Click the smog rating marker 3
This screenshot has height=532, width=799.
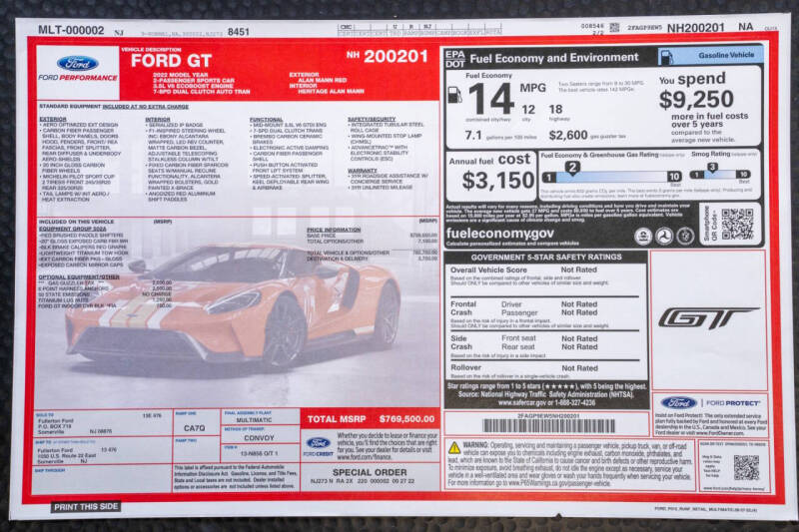point(712,168)
